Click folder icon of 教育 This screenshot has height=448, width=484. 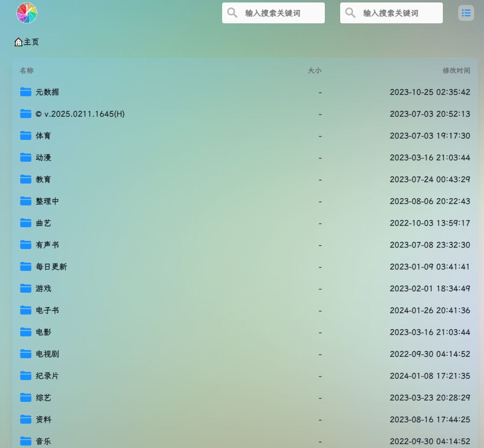coord(26,180)
